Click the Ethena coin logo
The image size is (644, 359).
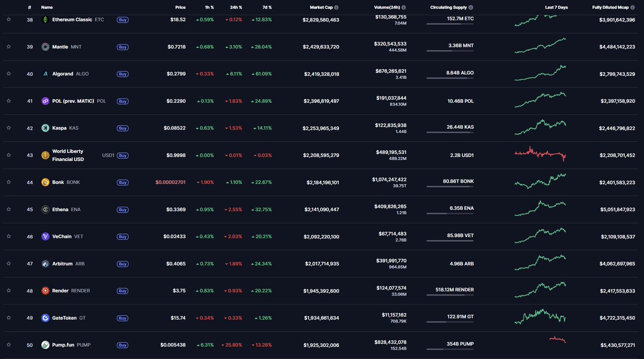click(x=46, y=209)
